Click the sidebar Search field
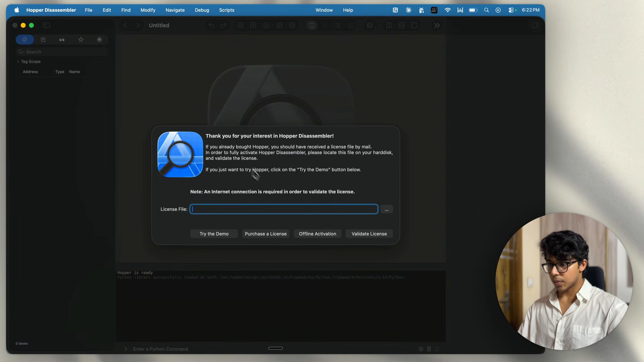 (62, 52)
